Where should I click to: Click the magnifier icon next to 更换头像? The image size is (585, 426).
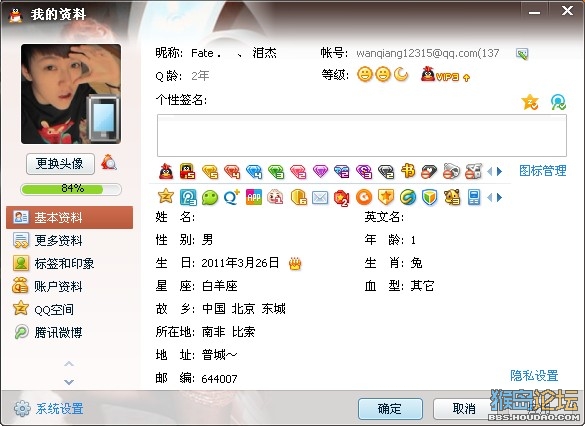tap(109, 163)
